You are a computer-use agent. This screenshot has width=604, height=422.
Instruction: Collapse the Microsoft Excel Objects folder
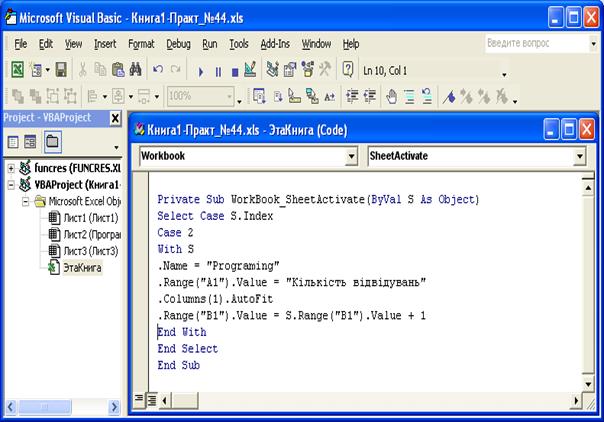point(25,202)
